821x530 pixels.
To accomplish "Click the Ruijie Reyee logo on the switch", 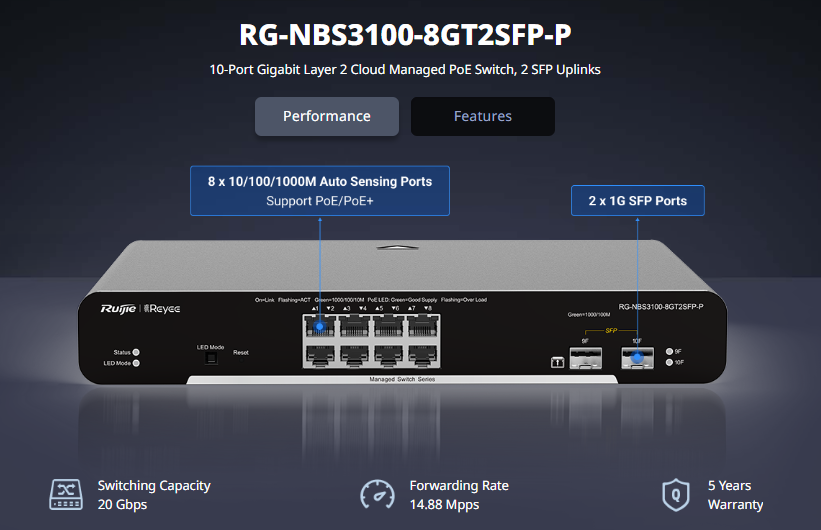I will pyautogui.click(x=140, y=308).
